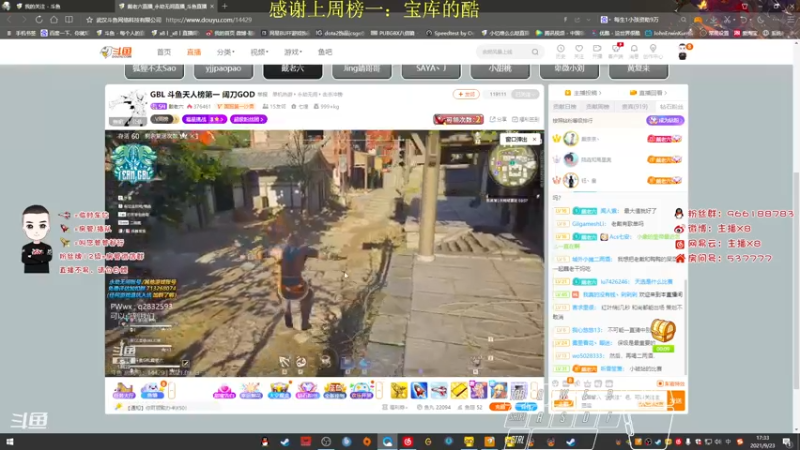The width and height of the screenshot is (800, 450).
Task: Switch to the 贵宾(919) tab
Action: pyautogui.click(x=635, y=107)
